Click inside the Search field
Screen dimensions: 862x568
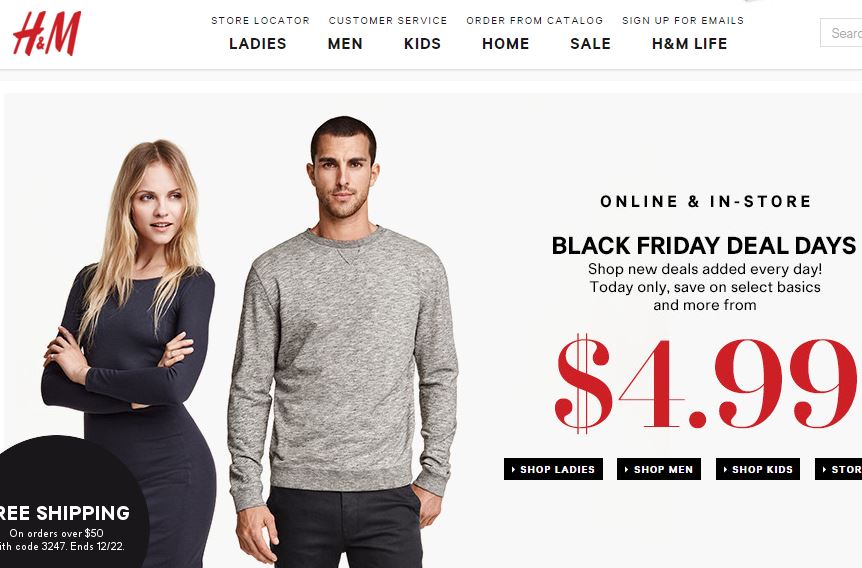pyautogui.click(x=841, y=33)
